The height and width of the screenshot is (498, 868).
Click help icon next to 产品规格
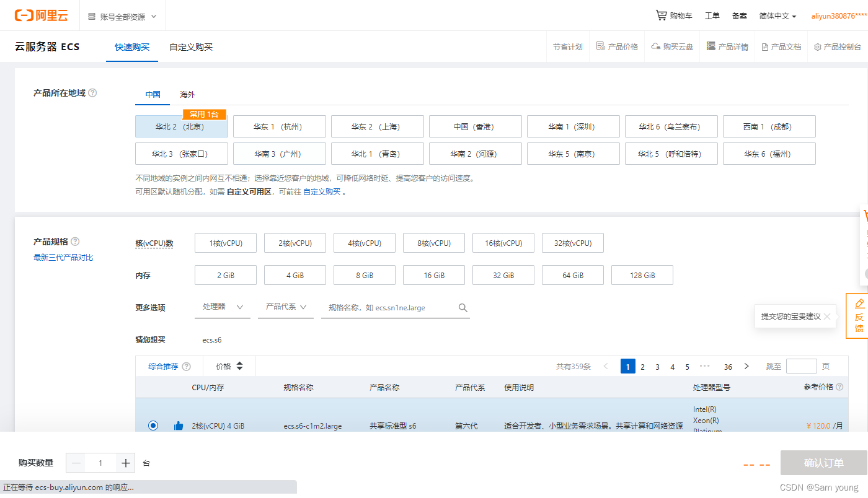pyautogui.click(x=75, y=242)
